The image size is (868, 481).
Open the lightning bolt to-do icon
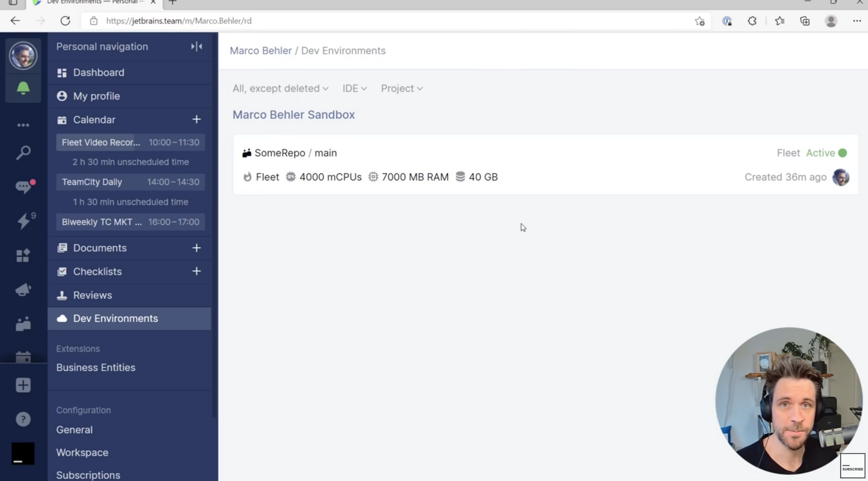[25, 220]
